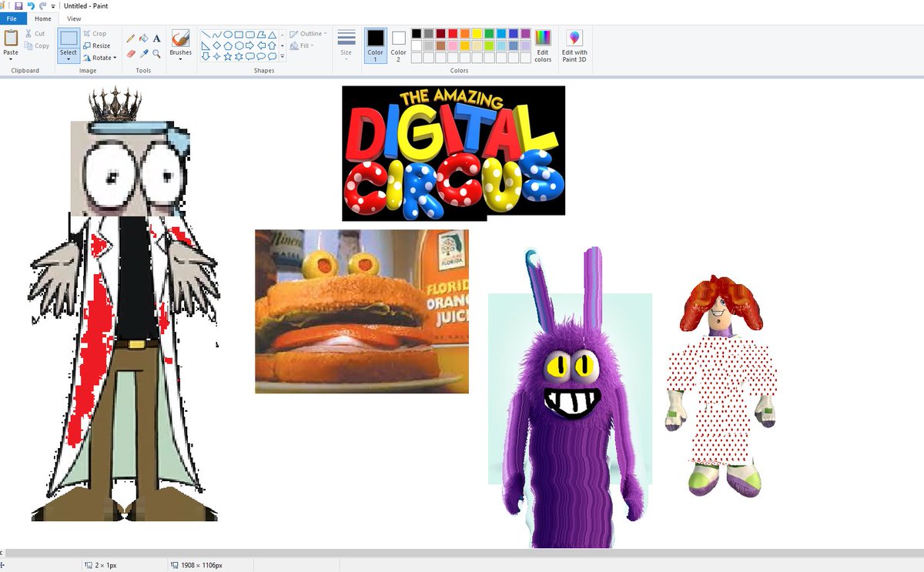The height and width of the screenshot is (572, 924).
Task: Select the Eraser tool
Action: (131, 53)
